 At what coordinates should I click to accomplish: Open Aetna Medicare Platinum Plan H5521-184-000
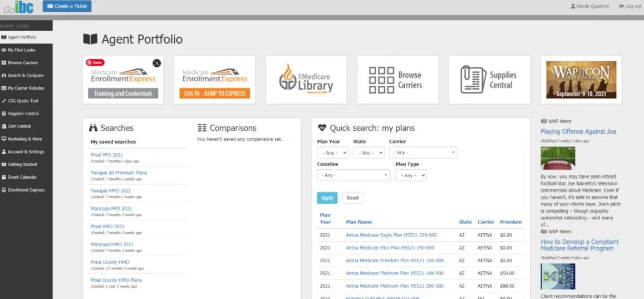(395, 273)
